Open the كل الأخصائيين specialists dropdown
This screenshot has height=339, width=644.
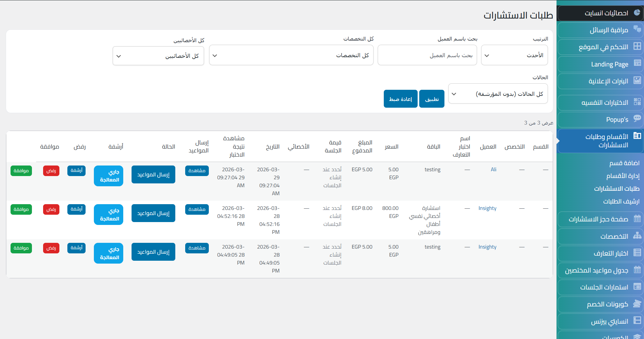point(158,56)
